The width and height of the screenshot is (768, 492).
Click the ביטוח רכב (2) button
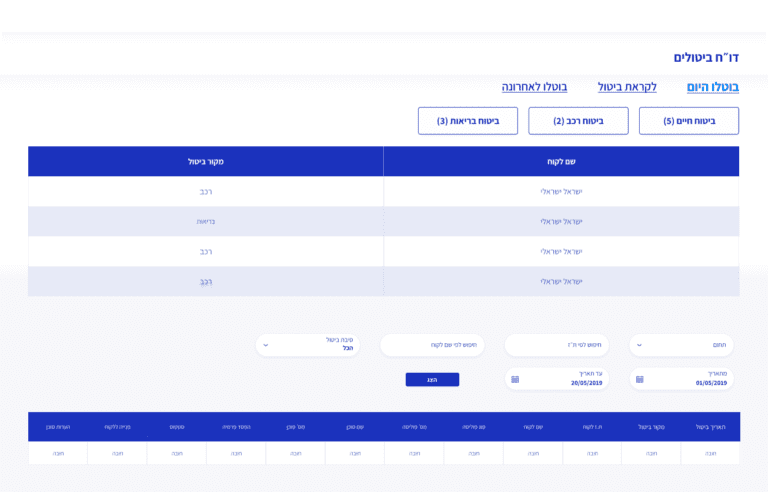coord(578,121)
